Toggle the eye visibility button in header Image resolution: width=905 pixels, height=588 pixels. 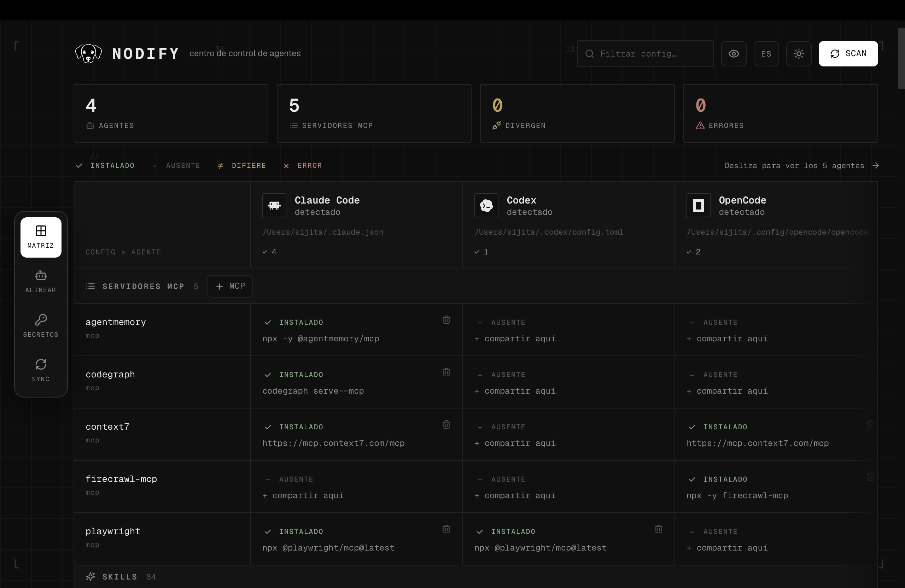click(734, 54)
